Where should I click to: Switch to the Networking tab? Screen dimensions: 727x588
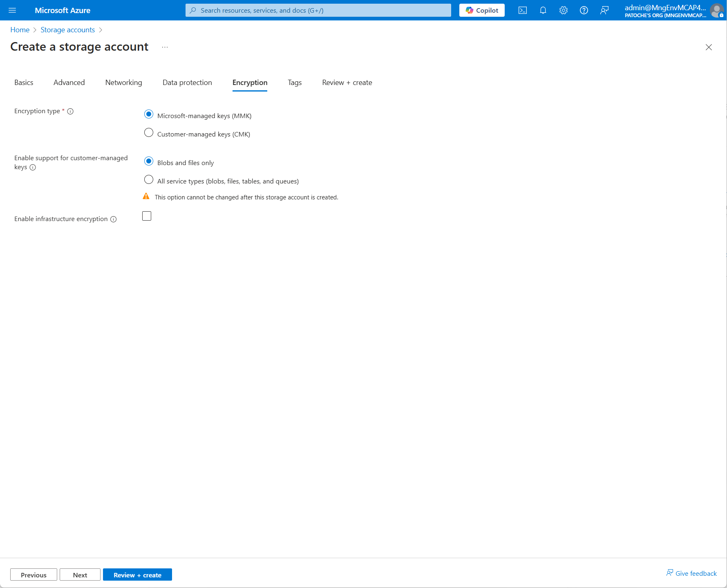(123, 83)
